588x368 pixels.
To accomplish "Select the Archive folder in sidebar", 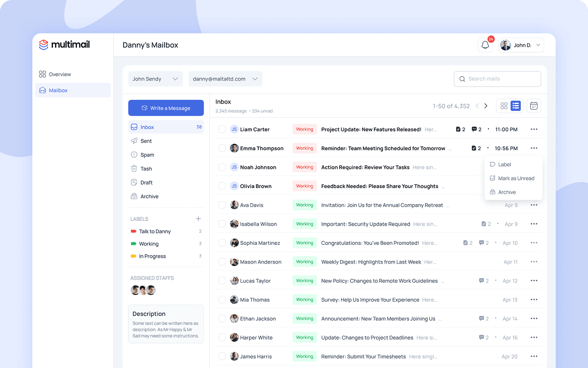I will (148, 196).
